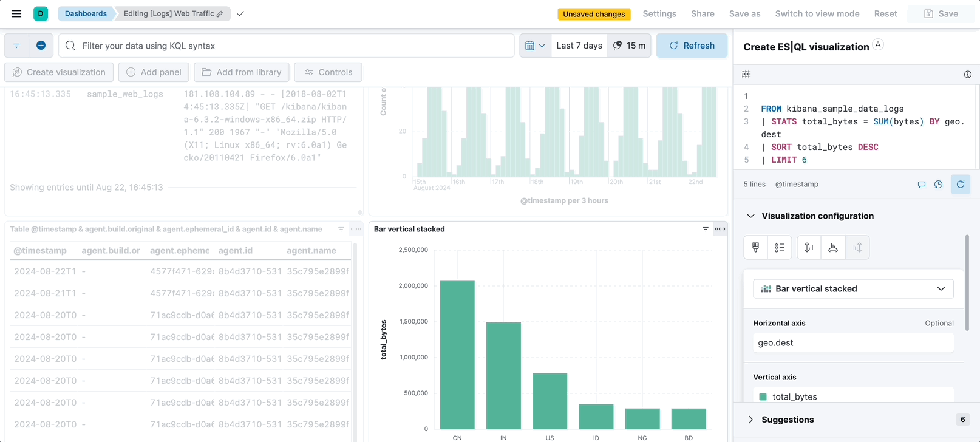Screen dimensions: 980x442
Task: Click the agent.id column header
Action: [x=235, y=250]
